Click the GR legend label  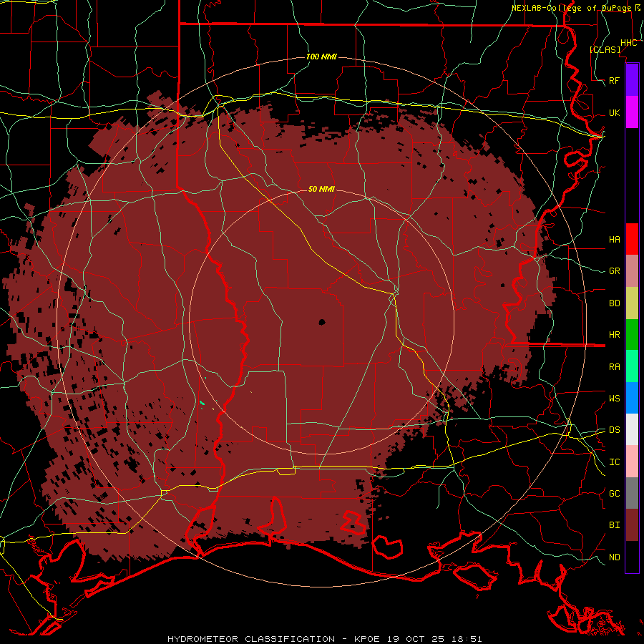pos(614,271)
